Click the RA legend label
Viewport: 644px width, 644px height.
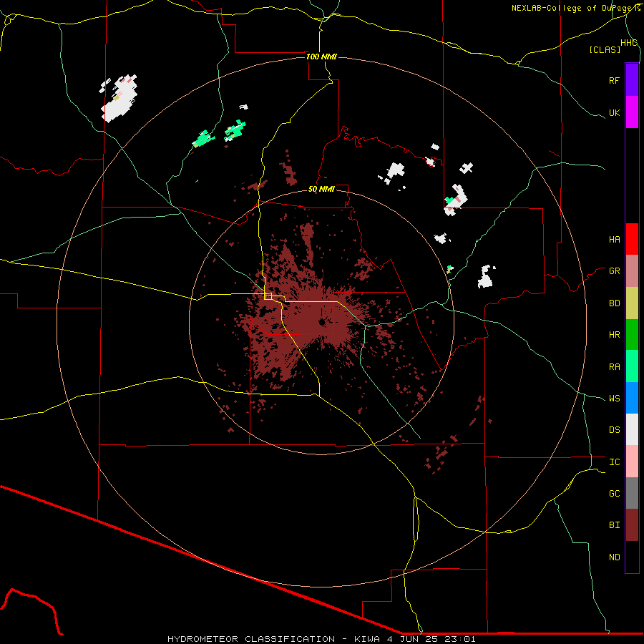614,367
